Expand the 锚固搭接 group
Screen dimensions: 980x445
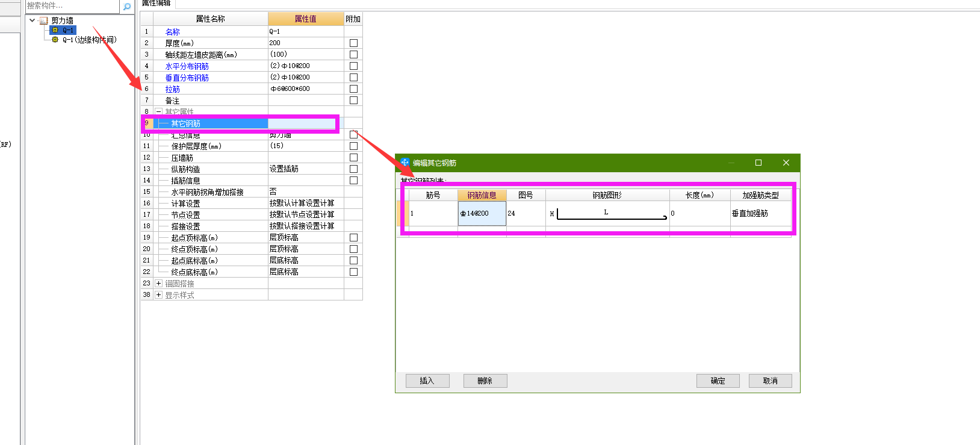point(158,284)
